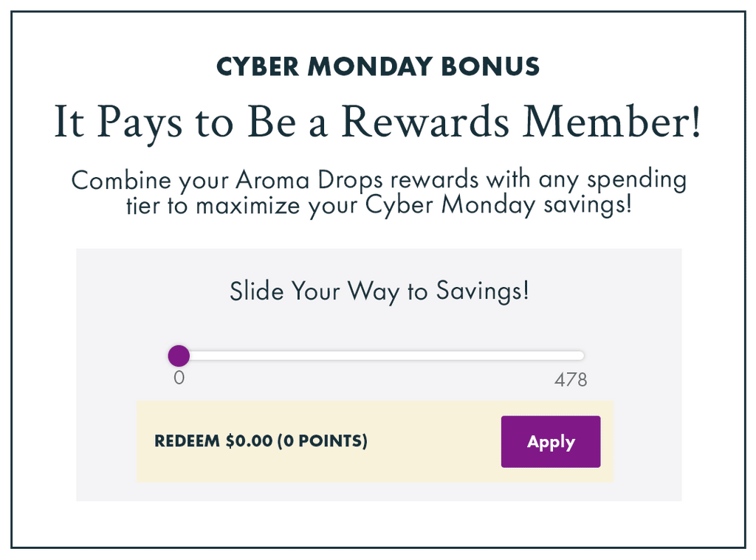The height and width of the screenshot is (560, 756).
Task: Select the word Rewards in the headline
Action: 427,122
